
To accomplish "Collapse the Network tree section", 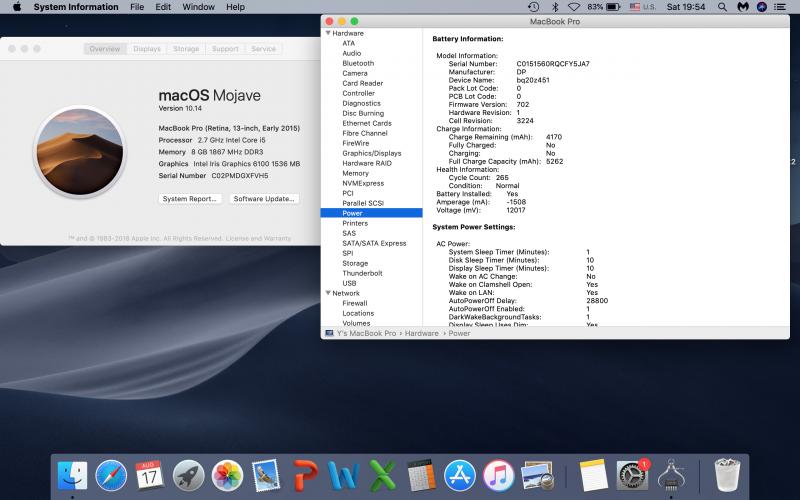I will (x=328, y=293).
